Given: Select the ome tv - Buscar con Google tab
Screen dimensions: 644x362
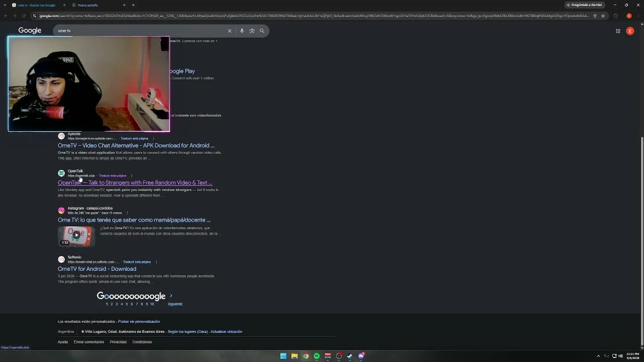Looking at the screenshot, I should pyautogui.click(x=38, y=5).
